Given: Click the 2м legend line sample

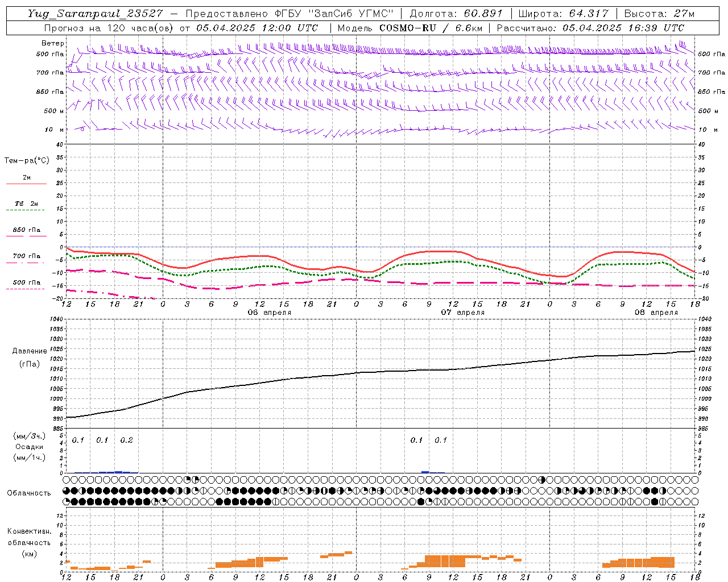Looking at the screenshot, I should tap(27, 184).
